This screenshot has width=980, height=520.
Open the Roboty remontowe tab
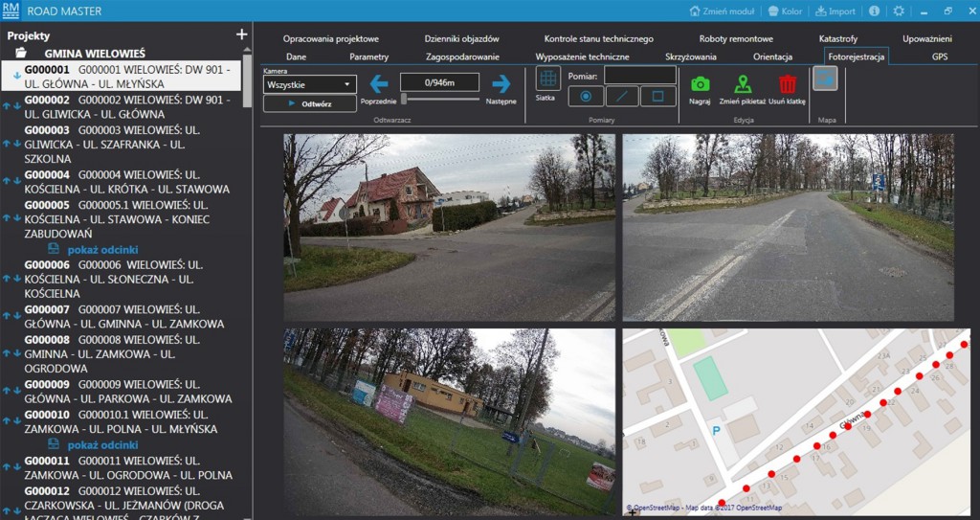point(736,39)
